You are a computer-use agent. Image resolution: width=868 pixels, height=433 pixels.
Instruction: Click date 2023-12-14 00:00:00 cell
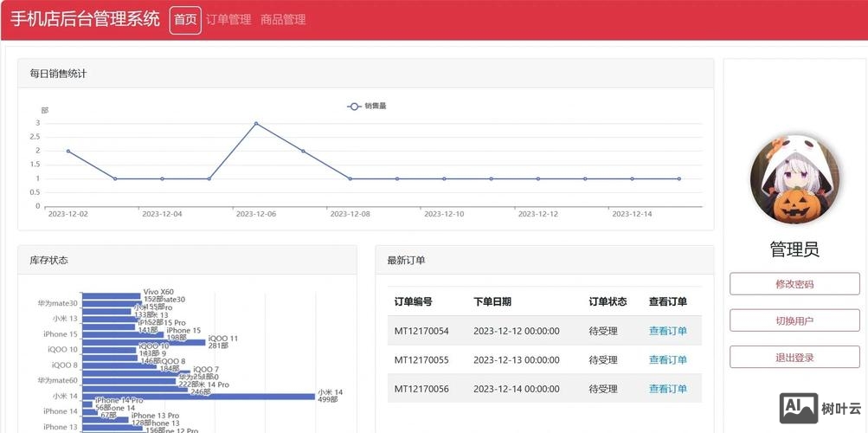point(517,389)
